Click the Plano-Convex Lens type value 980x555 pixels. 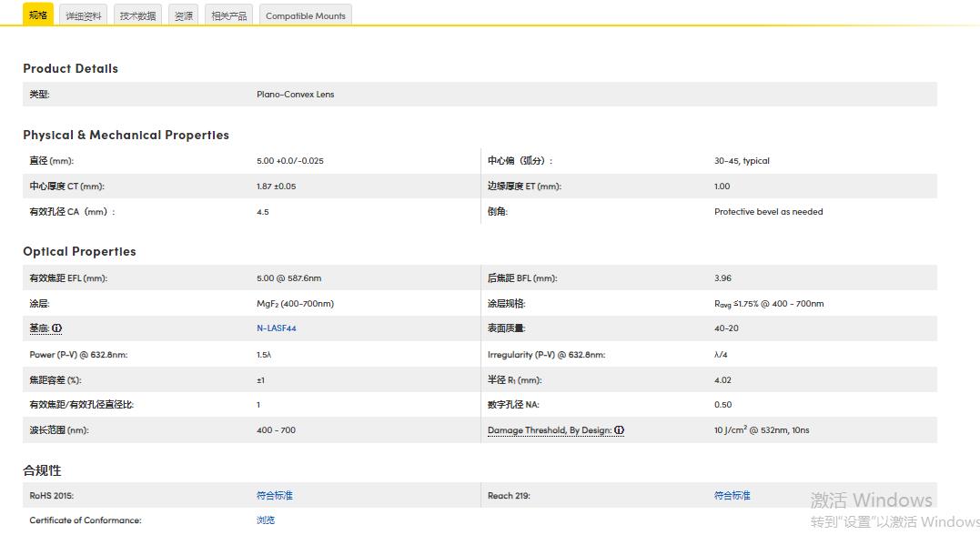(295, 95)
